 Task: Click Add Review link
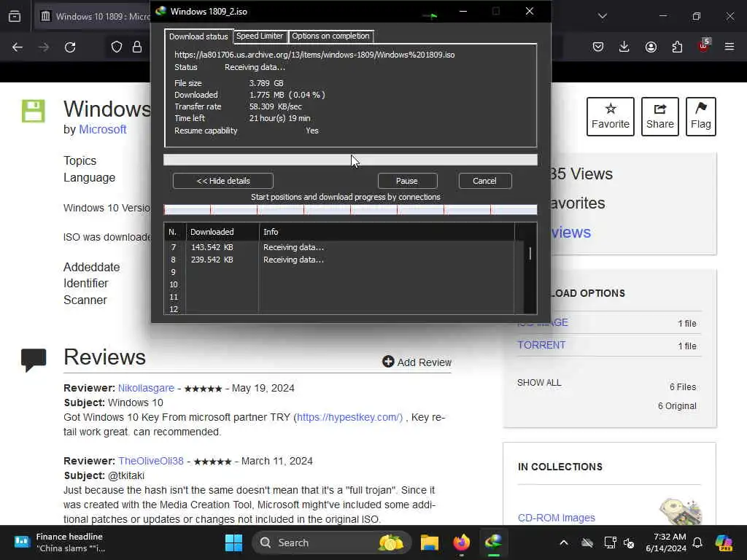pos(417,362)
